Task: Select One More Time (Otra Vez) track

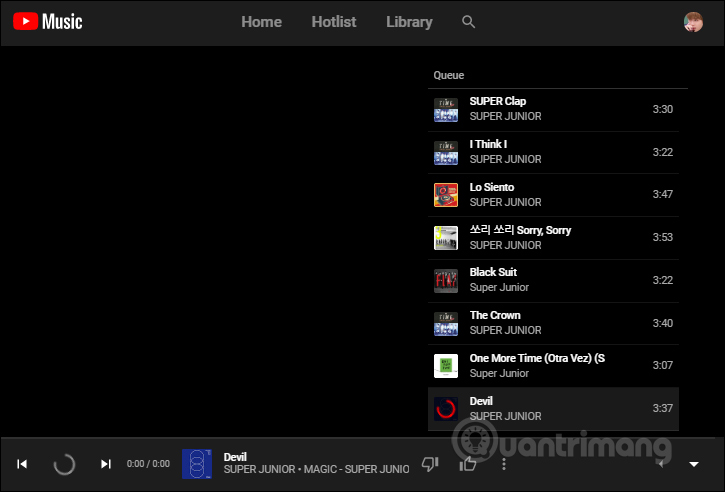Action: [553, 366]
